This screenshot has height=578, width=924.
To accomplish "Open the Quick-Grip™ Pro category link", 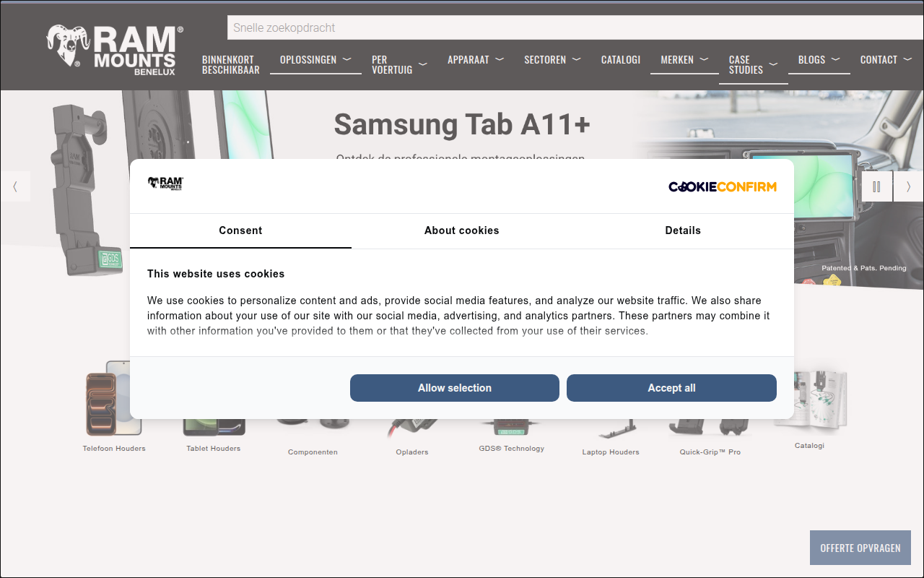I will point(710,452).
